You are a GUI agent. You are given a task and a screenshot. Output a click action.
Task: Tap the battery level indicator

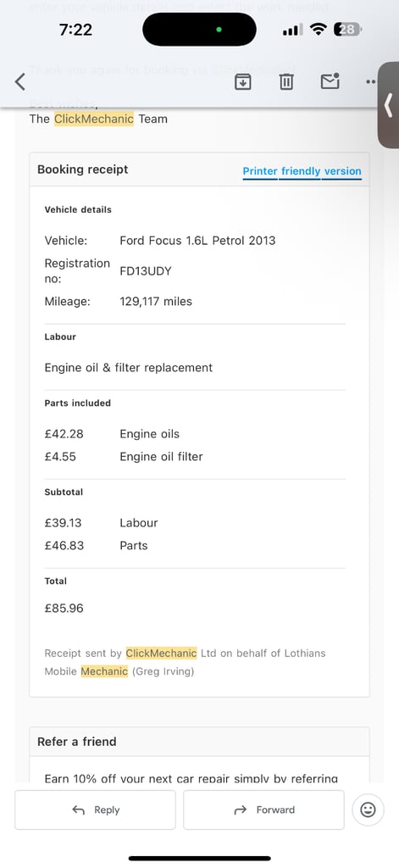347,30
